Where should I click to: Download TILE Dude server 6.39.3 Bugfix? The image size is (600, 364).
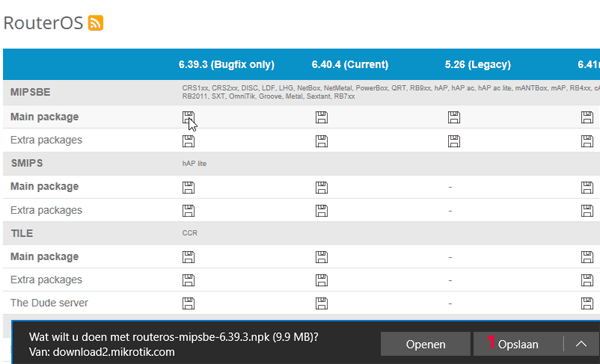click(x=188, y=304)
